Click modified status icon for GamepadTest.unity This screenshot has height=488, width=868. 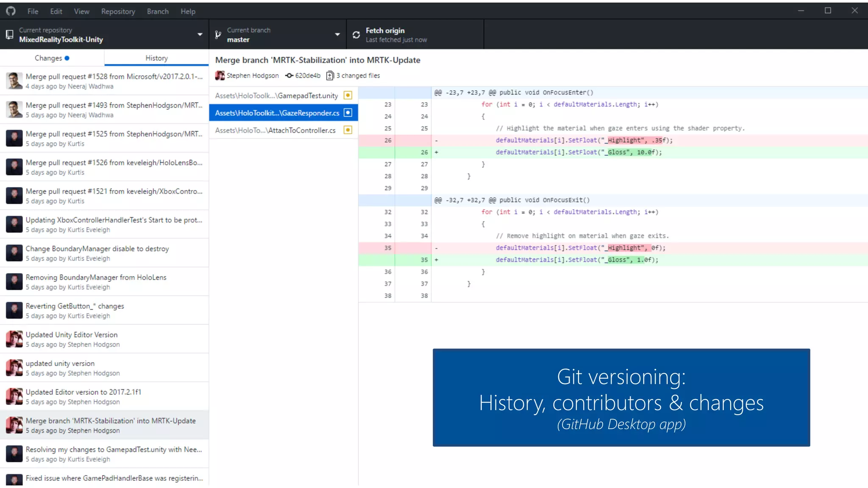click(x=348, y=95)
